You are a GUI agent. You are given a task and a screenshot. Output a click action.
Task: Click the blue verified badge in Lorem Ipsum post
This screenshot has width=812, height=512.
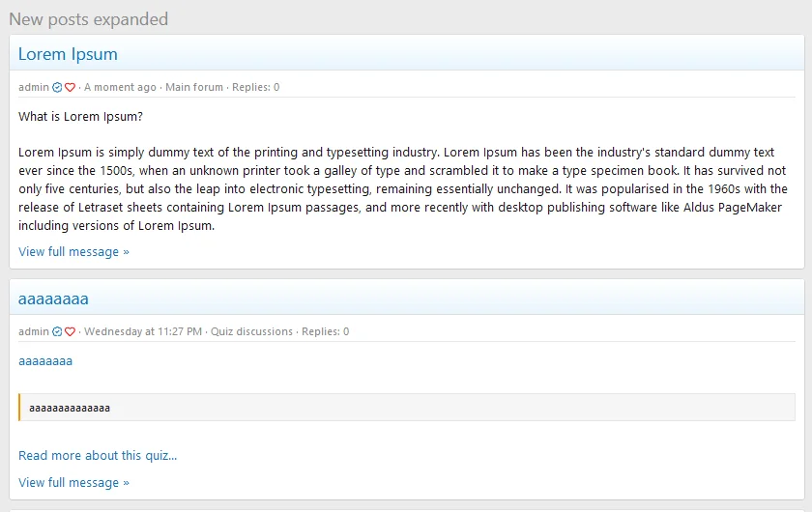click(x=57, y=88)
